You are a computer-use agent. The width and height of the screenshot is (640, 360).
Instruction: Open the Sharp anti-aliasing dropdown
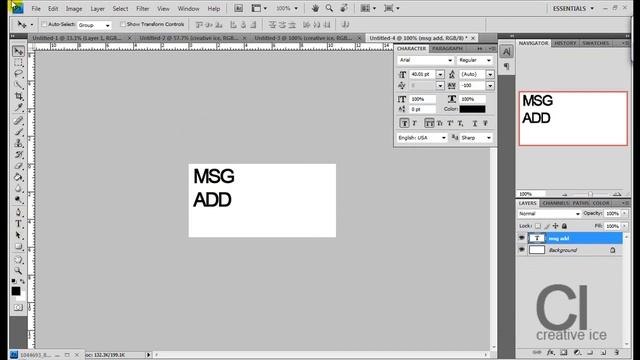coord(476,138)
